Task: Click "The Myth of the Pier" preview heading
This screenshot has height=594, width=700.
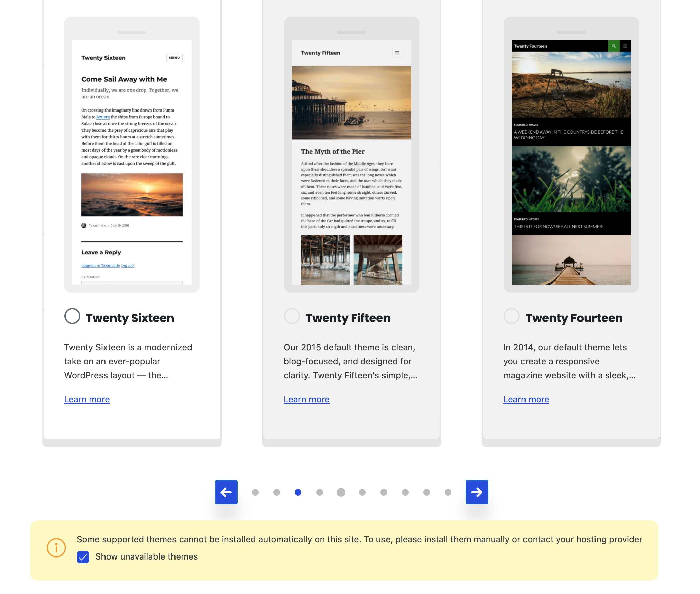Action: [x=333, y=151]
